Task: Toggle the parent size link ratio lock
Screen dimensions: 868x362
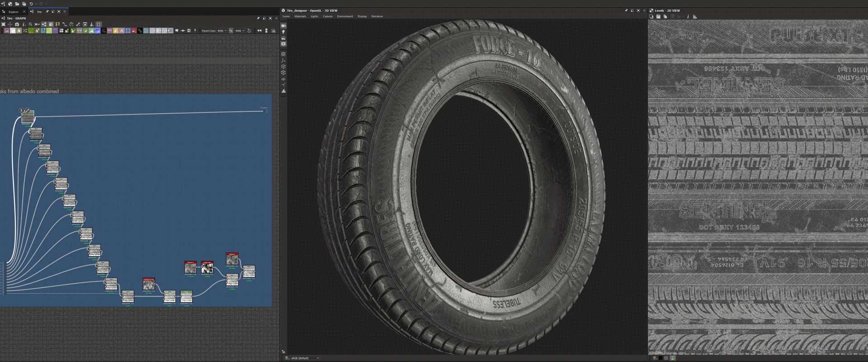Action: click(x=231, y=31)
